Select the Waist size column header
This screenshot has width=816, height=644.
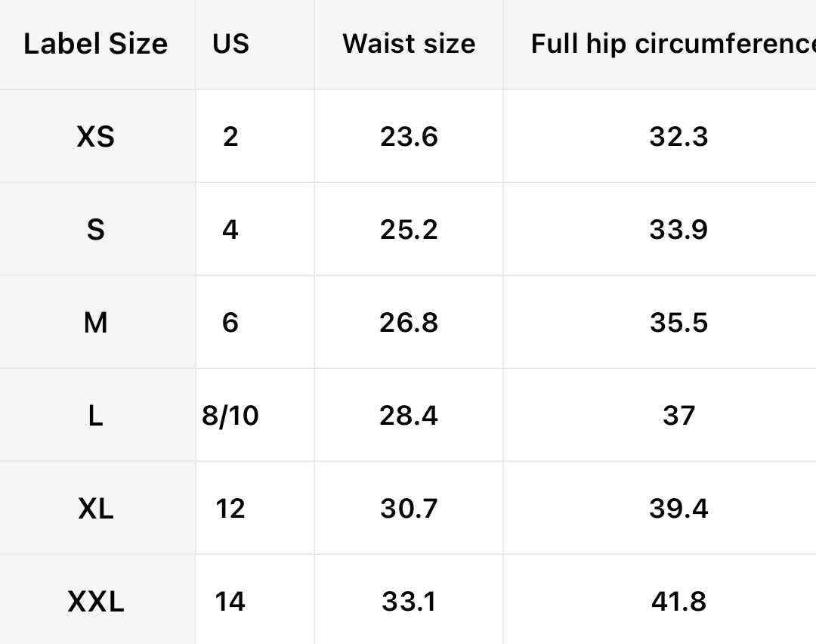tap(409, 44)
